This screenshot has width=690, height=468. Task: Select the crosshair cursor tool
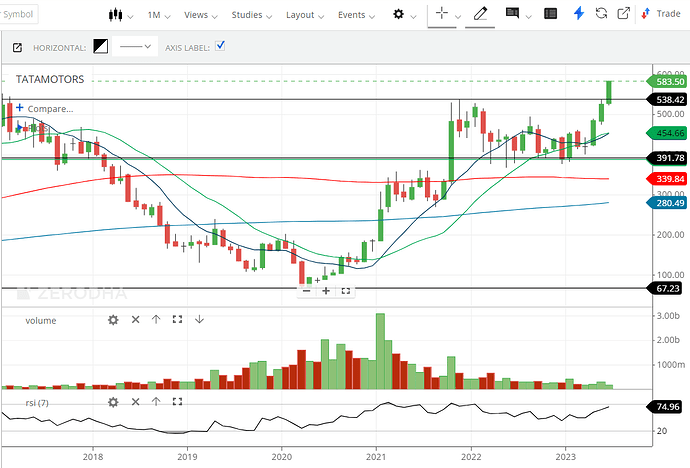(441, 14)
